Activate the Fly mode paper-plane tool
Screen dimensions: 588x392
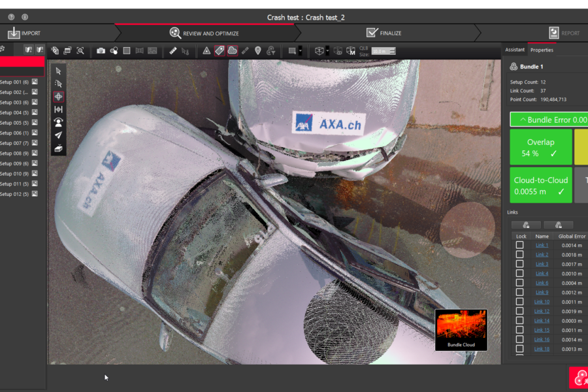tap(58, 135)
